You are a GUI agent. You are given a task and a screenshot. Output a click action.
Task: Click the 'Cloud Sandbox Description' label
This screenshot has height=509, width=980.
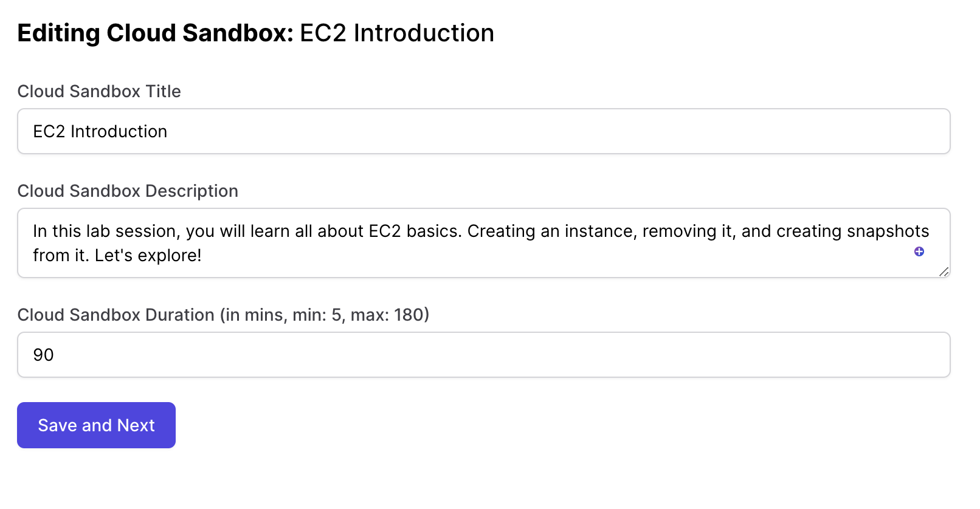pyautogui.click(x=128, y=191)
